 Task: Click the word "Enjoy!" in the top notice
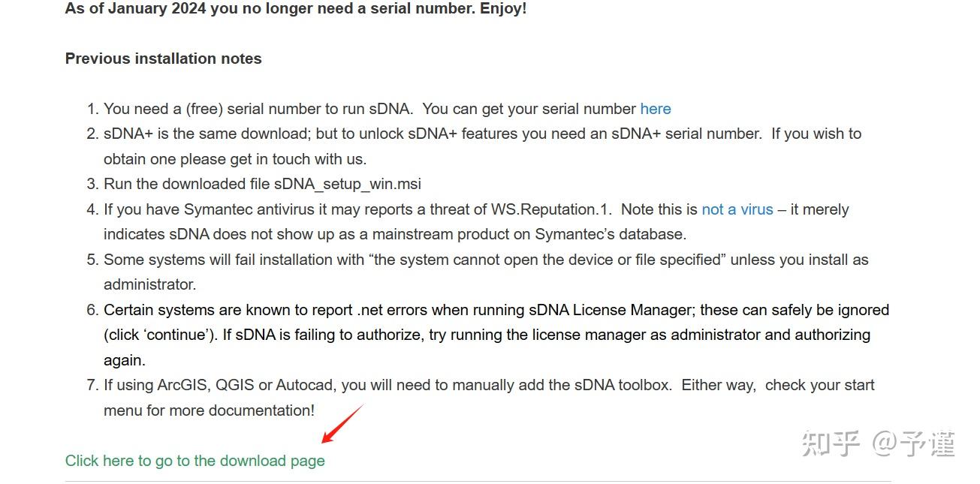click(x=503, y=9)
